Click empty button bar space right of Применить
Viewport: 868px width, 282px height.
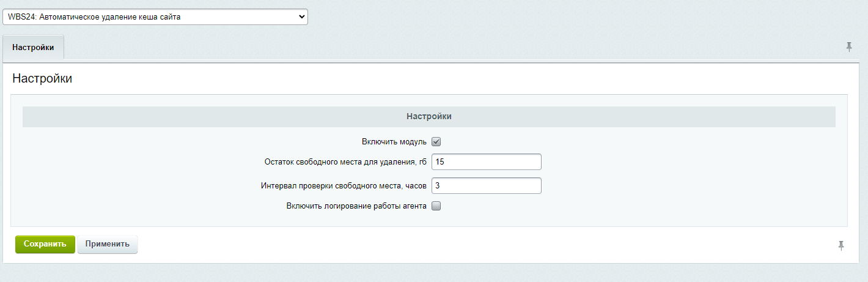point(428,245)
